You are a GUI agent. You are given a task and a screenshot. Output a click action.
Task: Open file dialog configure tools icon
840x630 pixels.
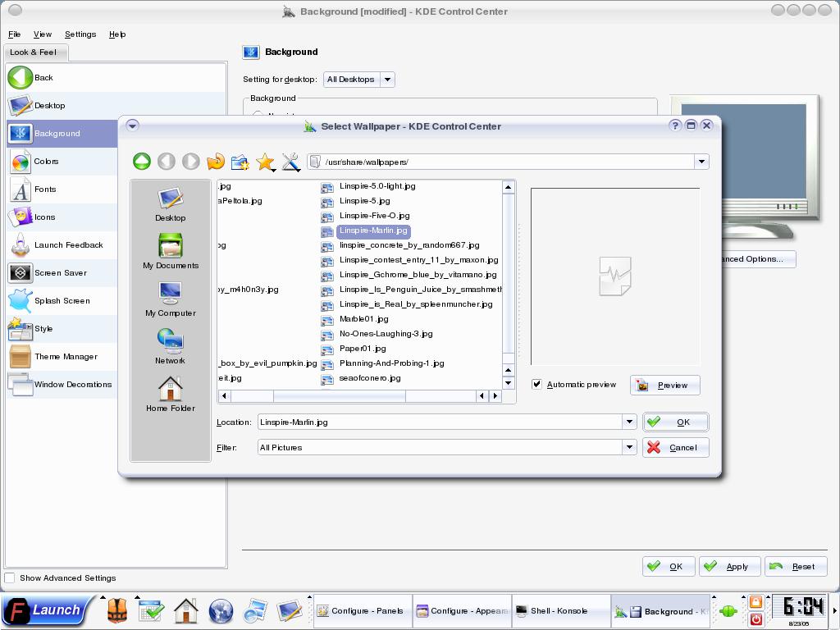tap(290, 162)
